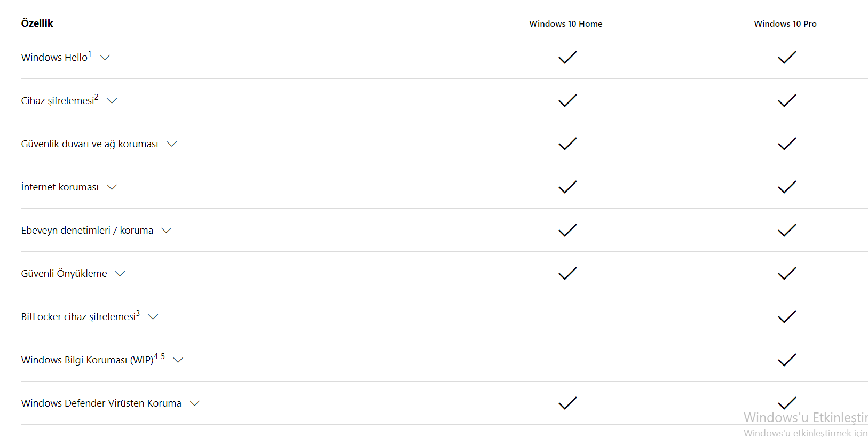This screenshot has width=868, height=437.
Task: Click Pro checkmark for İnternet koruması
Action: 787,187
